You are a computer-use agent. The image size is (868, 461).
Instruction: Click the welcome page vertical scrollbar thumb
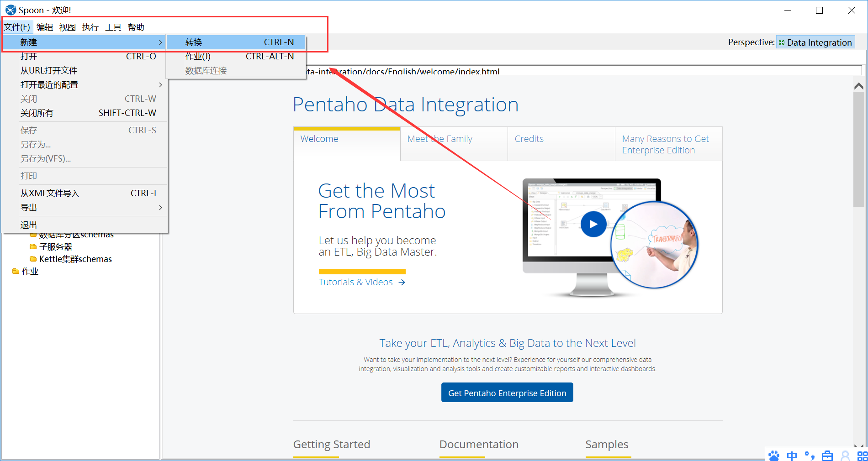[858, 149]
